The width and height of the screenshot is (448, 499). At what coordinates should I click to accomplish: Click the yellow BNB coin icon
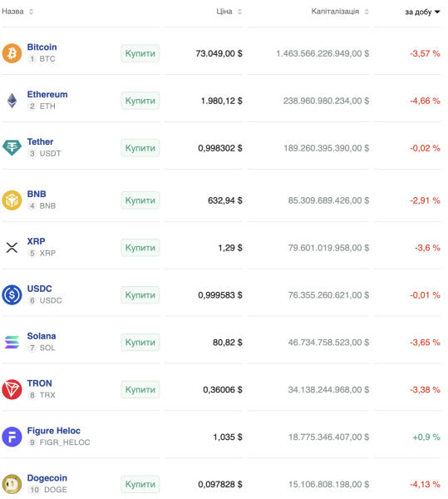pyautogui.click(x=12, y=200)
